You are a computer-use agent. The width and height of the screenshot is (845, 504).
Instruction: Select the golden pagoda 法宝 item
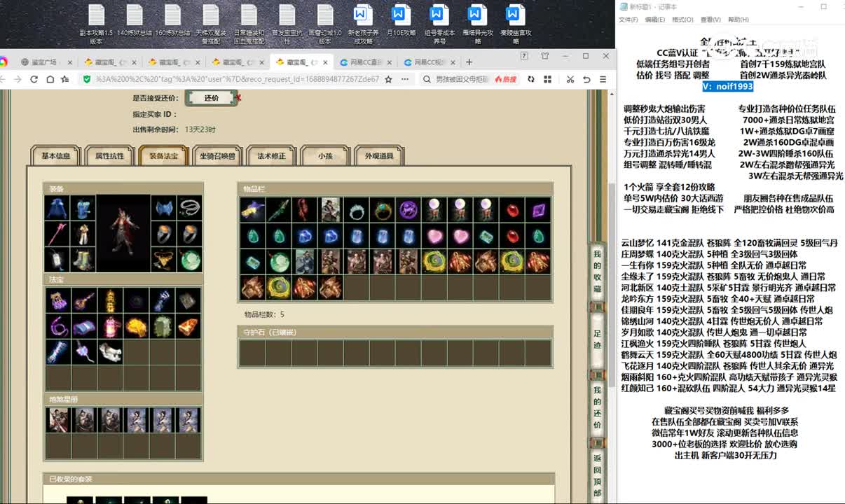(x=110, y=300)
